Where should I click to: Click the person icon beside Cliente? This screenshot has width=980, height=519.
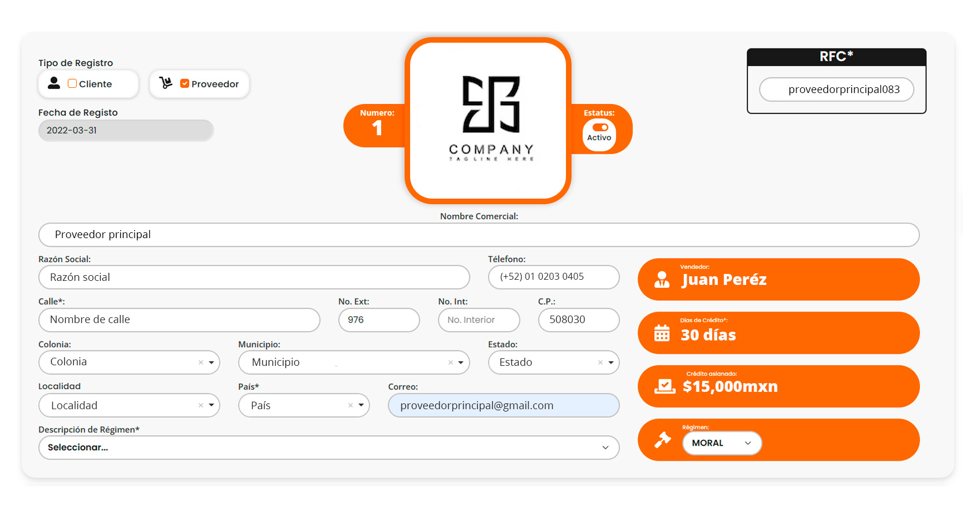point(54,83)
